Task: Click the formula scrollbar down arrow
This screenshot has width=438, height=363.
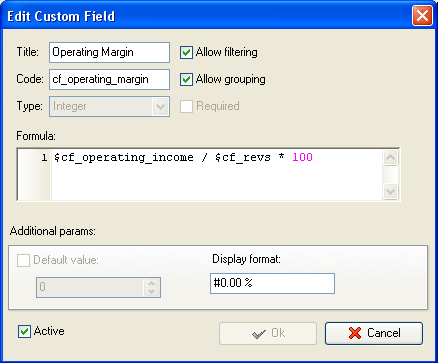Action: [390, 191]
